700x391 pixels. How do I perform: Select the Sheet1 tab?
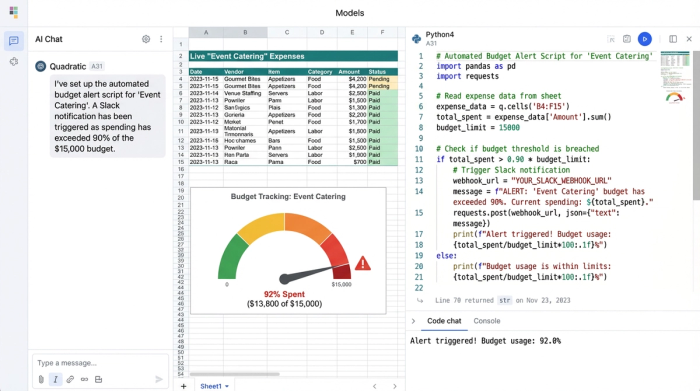pos(211,386)
